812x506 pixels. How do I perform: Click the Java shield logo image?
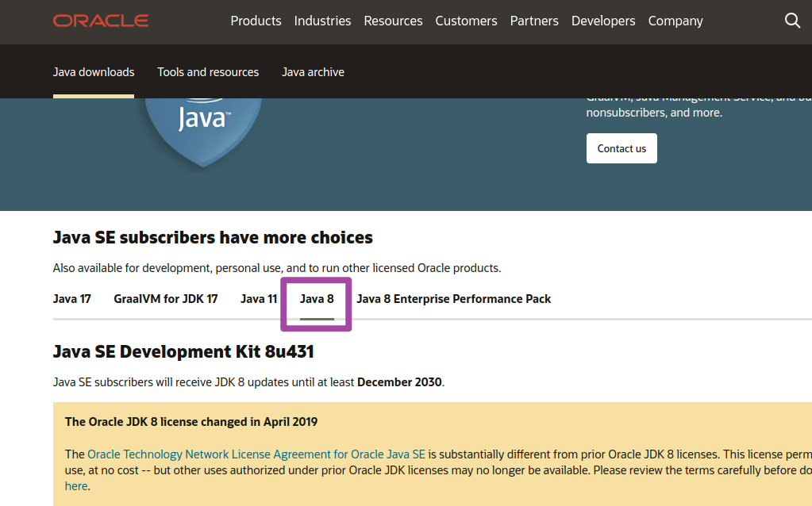point(203,132)
